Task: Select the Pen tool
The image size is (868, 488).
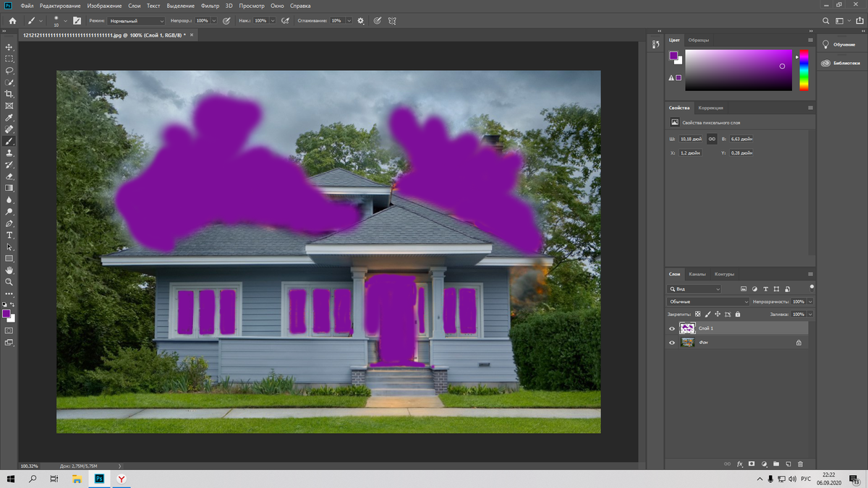Action: (9, 223)
